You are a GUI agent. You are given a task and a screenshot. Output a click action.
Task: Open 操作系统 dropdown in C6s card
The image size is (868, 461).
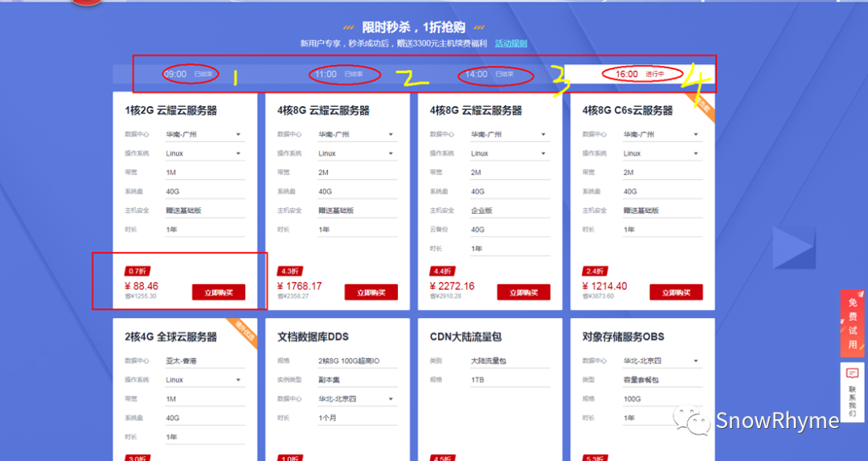pos(663,153)
